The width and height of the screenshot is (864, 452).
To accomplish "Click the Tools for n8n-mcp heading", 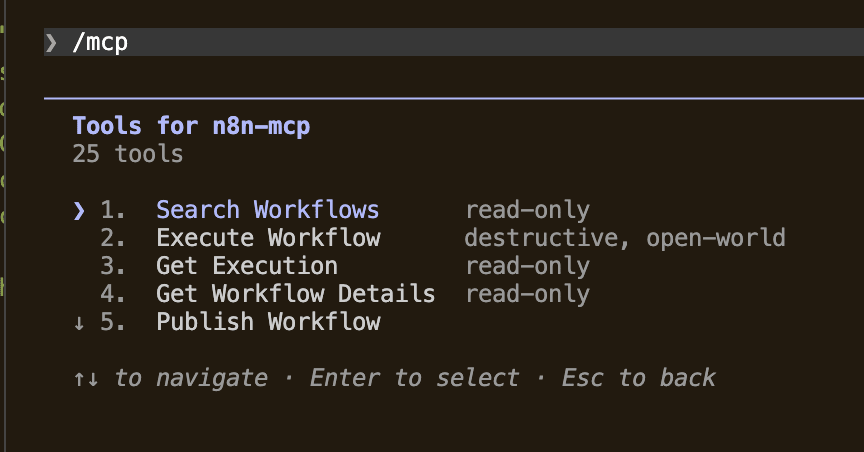I will (191, 126).
